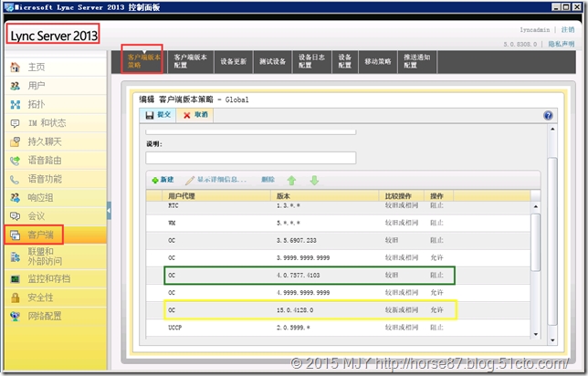
Task: Click the green move-up arrow icon
Action: click(x=292, y=181)
